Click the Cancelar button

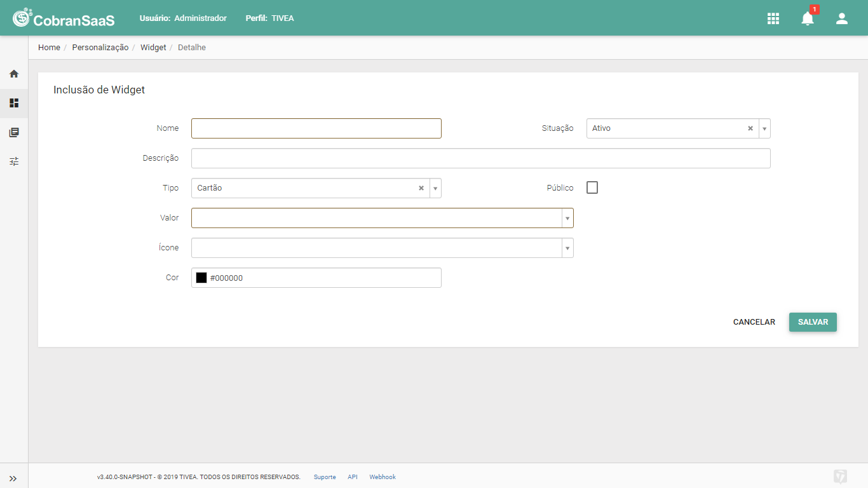[x=754, y=322]
